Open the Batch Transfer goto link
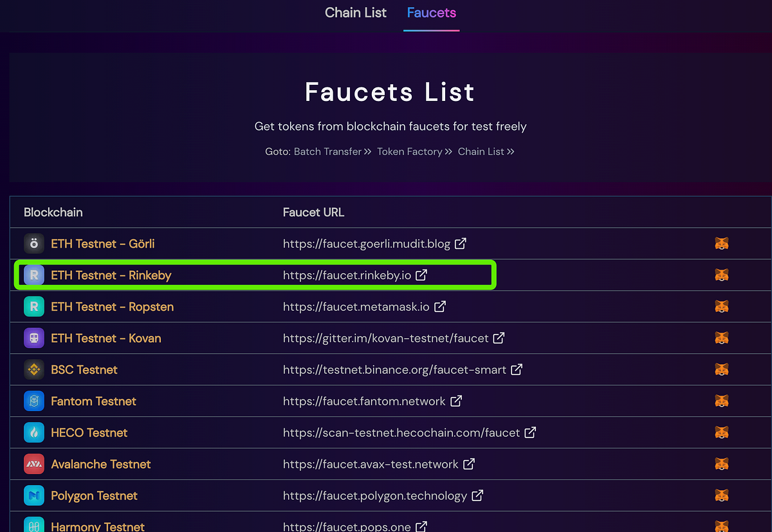 (328, 151)
